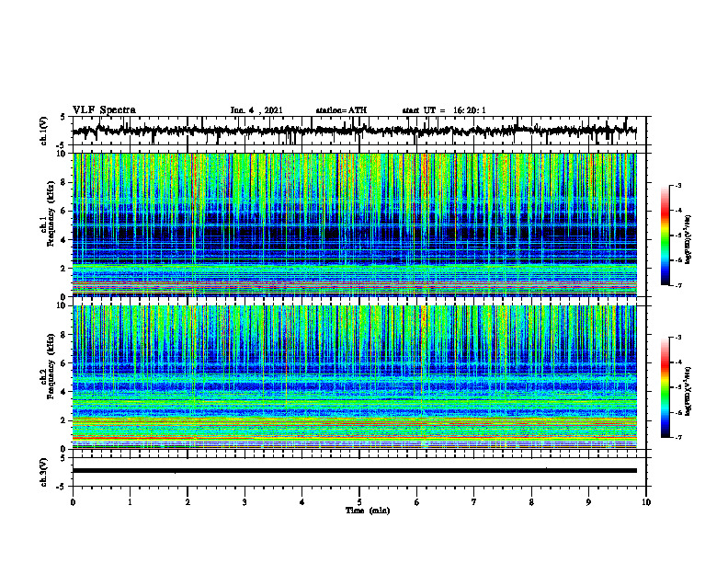
Task: Click the ch.1 spectrogram panel
Action: click(x=354, y=224)
